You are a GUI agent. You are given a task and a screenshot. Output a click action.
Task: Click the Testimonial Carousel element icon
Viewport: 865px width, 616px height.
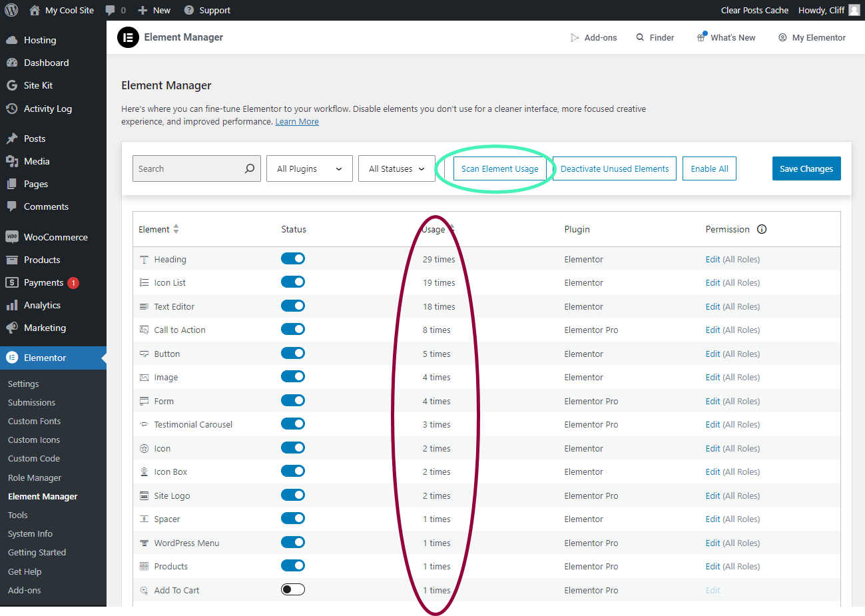[144, 425]
